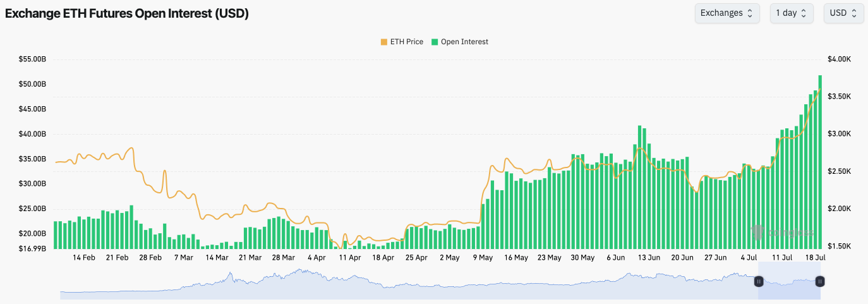Click the $25.00B left axis label
This screenshot has width=868, height=304.
[33, 209]
